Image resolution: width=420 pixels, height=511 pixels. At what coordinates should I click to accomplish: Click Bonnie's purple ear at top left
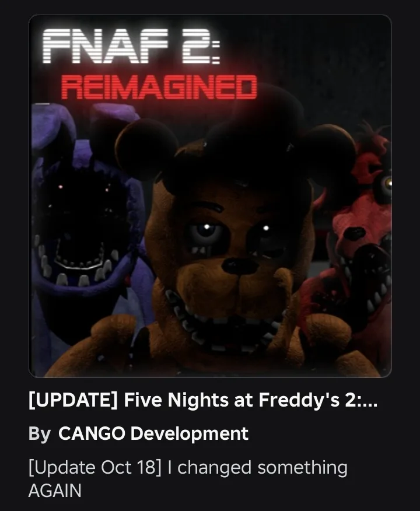click(x=52, y=129)
